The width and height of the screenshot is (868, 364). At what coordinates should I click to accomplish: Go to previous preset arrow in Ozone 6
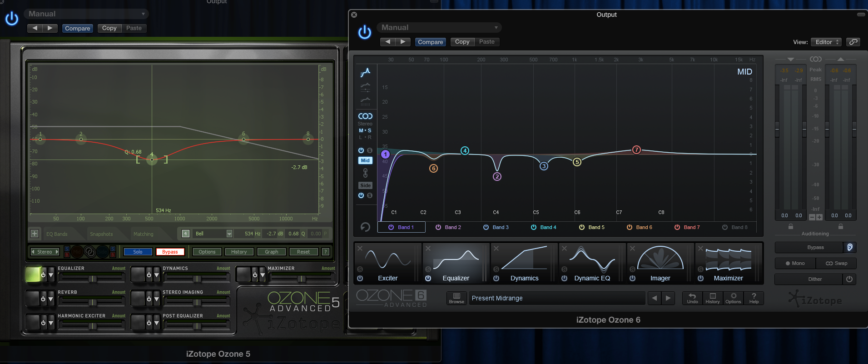point(654,298)
